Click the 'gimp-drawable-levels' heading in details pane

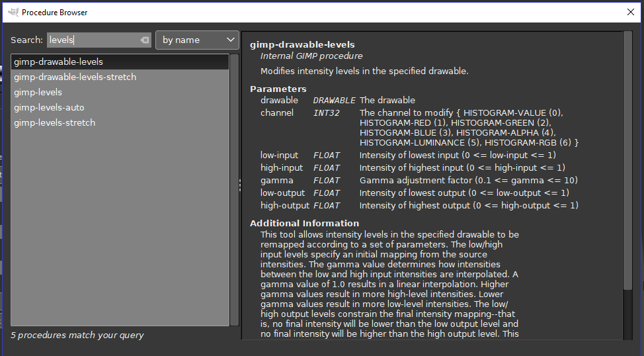[x=302, y=44]
